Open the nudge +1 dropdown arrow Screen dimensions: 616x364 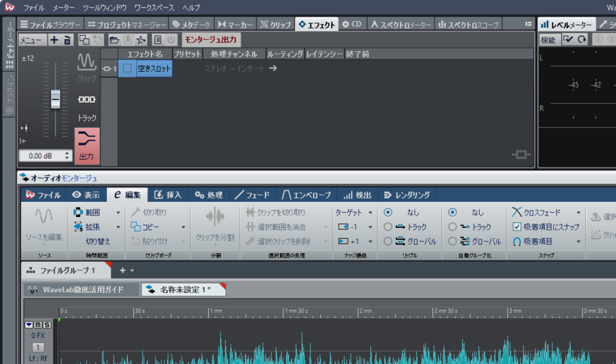coord(370,242)
